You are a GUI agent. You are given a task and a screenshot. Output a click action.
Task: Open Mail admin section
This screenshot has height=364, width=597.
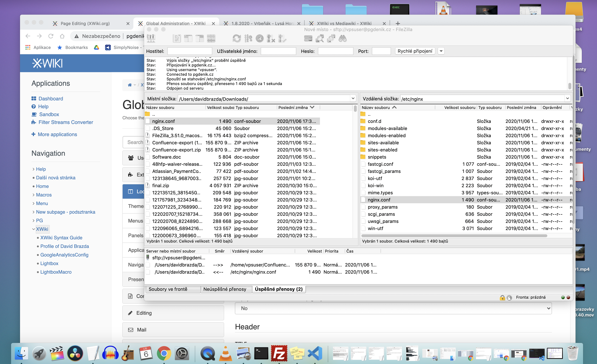[173, 330]
